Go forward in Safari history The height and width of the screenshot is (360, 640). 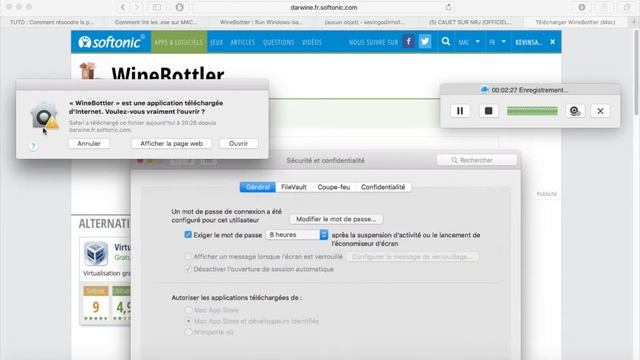point(137,7)
